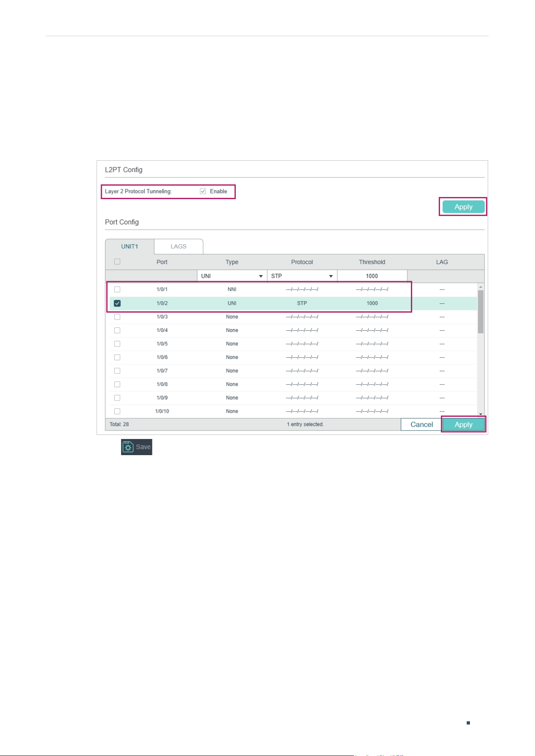Toggle the select-all checkbox in table header
535x756 pixels.
tap(117, 262)
